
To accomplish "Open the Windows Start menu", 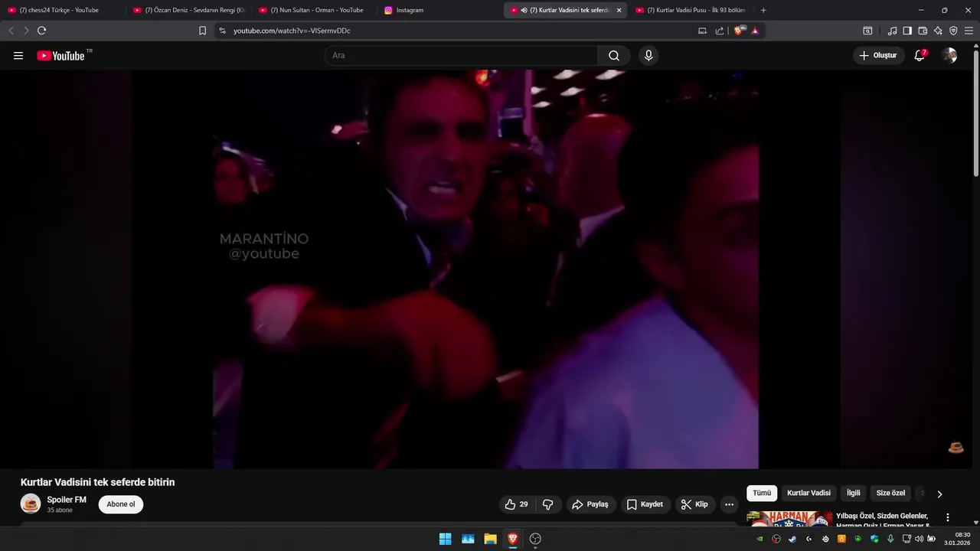I will click(x=445, y=539).
